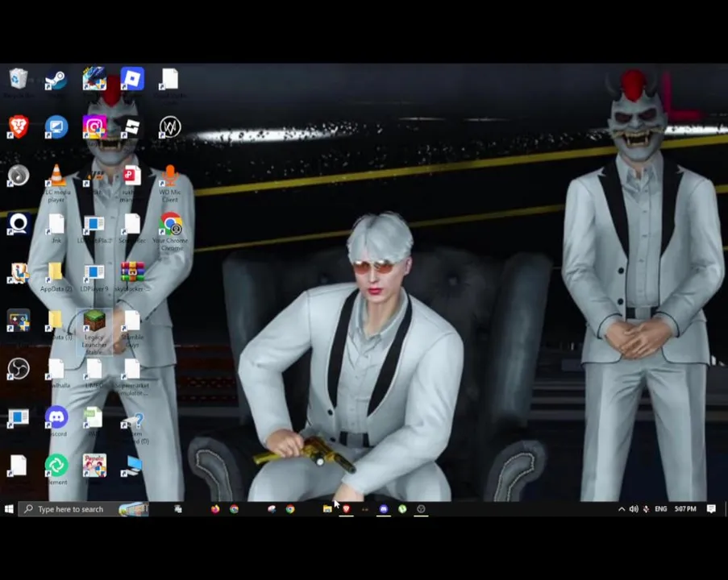Open the Stumble Guys shortcut

coord(132,329)
